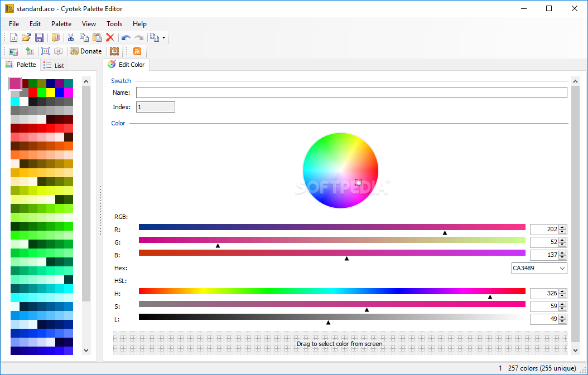
Task: Click the Edit Color panel scroll-up arrow
Action: click(576, 81)
